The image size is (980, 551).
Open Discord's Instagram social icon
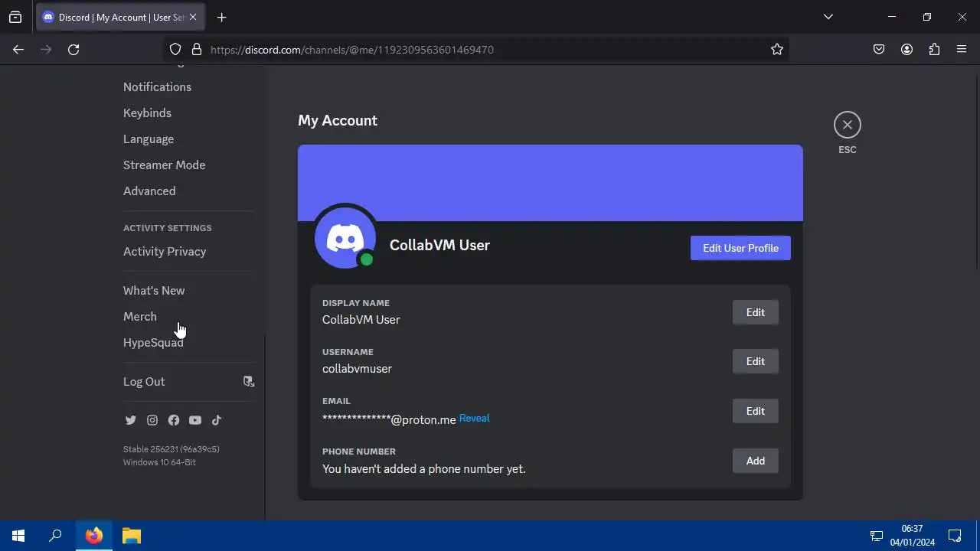click(x=152, y=420)
